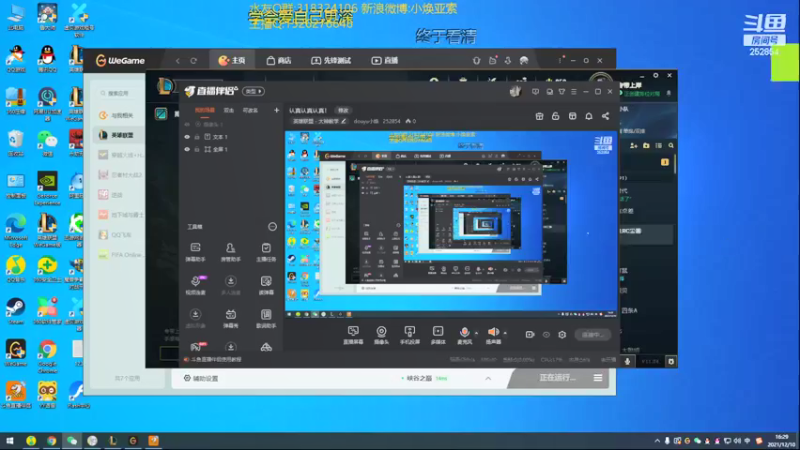The height and width of the screenshot is (450, 800).
Task: Open the 读弹幕 tool
Action: pos(266,285)
